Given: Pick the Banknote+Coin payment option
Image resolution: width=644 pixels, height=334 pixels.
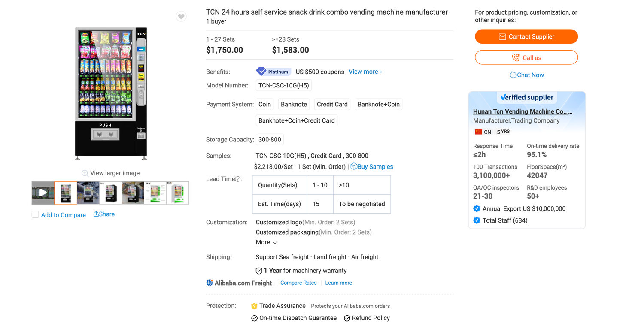Looking at the screenshot, I should (x=379, y=104).
